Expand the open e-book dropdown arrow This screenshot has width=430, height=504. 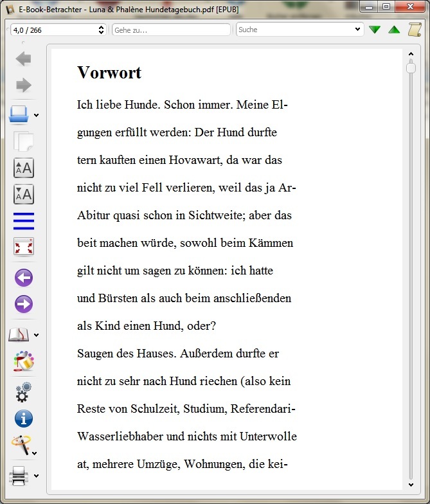tap(37, 116)
